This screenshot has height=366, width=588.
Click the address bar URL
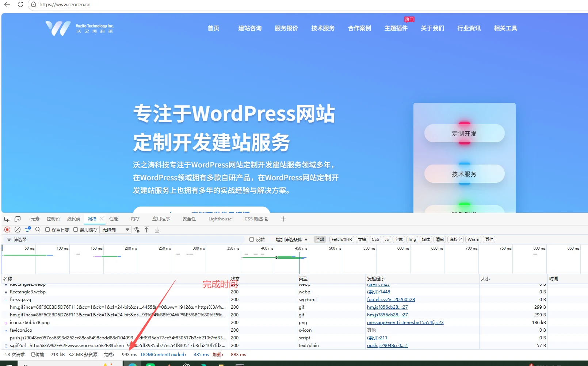(x=65, y=5)
